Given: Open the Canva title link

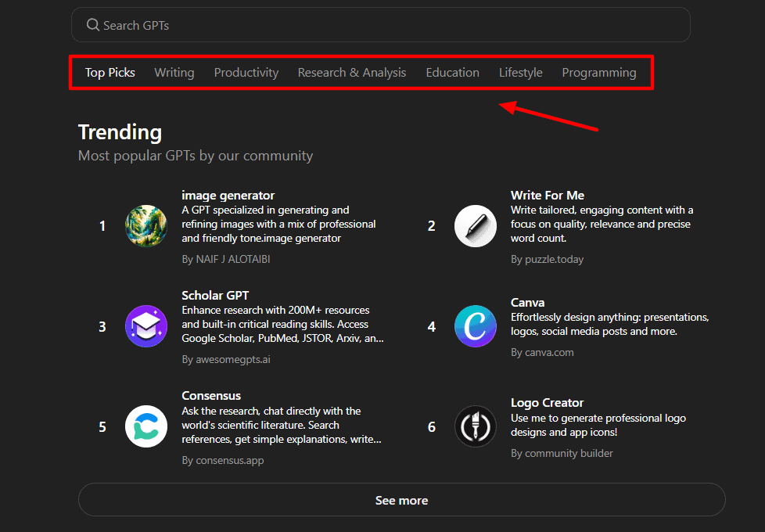Looking at the screenshot, I should [x=527, y=303].
